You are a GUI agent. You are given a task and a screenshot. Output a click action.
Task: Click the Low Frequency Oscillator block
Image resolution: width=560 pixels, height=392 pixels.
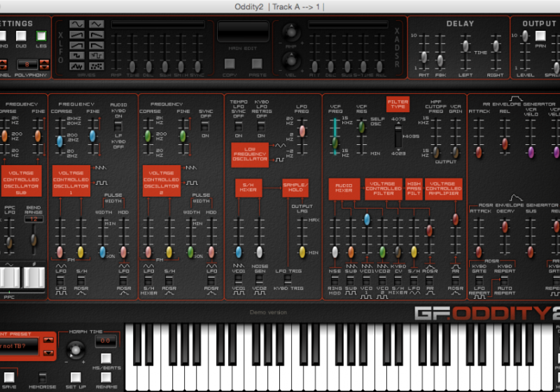coord(250,155)
